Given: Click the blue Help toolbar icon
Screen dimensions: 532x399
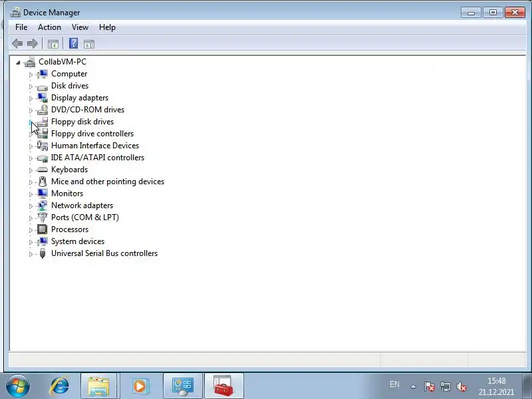Looking at the screenshot, I should 73,43.
